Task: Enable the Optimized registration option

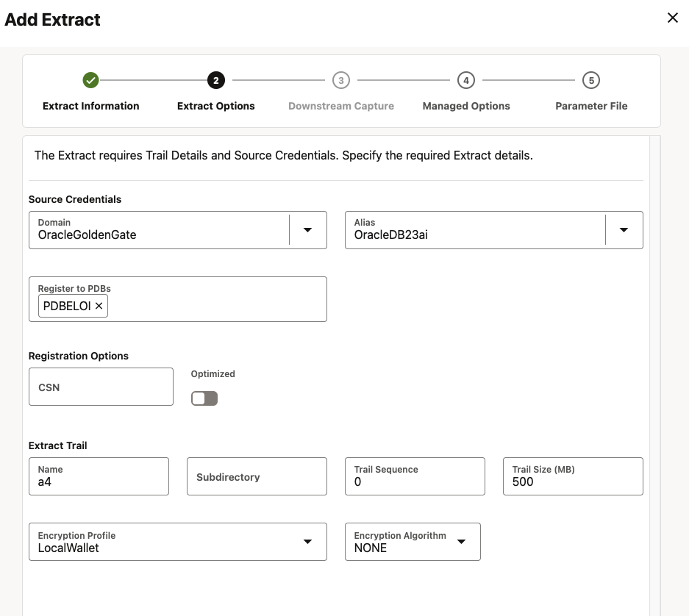Action: 204,398
